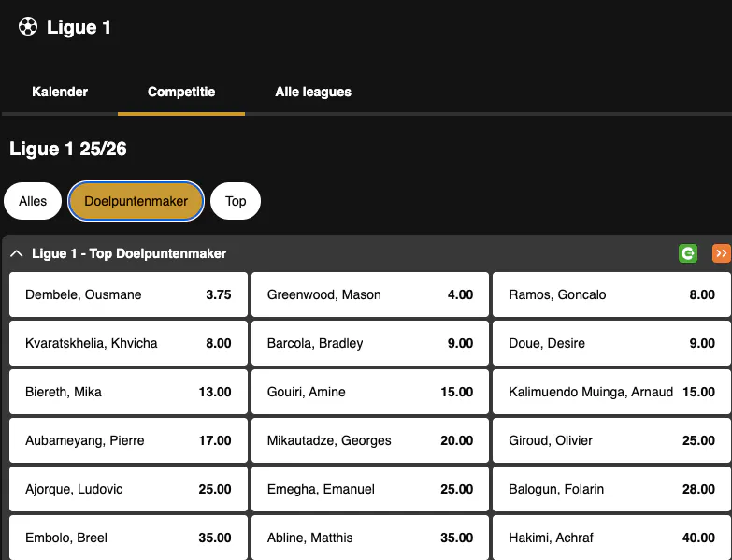Pick Kvaratskhelia, Khvicha odds 8.00
Viewport: 732px width, 560px height.
pyautogui.click(x=128, y=343)
